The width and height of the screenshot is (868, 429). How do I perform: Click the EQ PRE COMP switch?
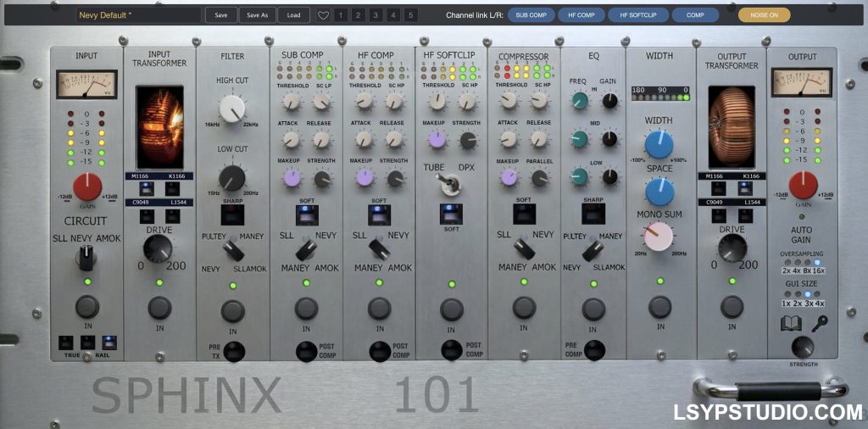[594, 350]
